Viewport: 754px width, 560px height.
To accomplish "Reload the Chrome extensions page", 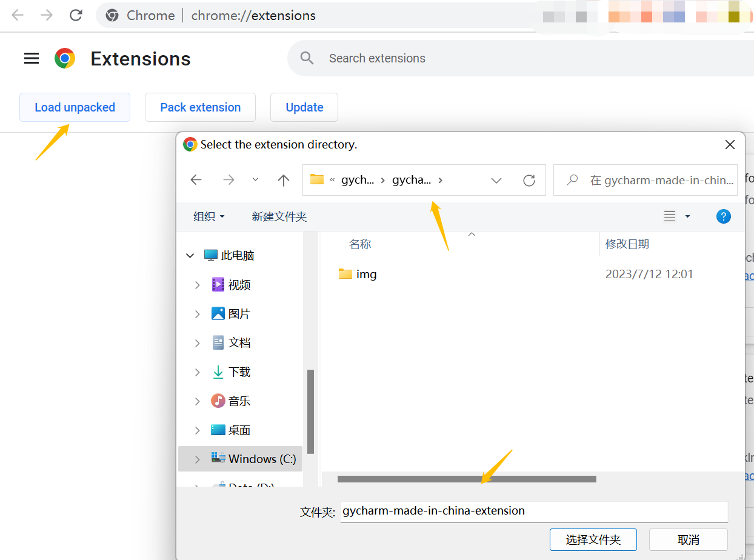I will click(76, 15).
